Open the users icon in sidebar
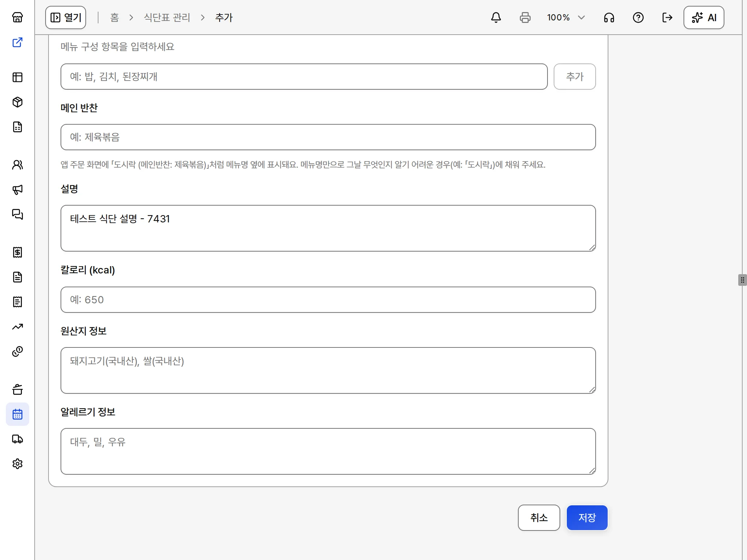Viewport: 747px width, 560px height. tap(18, 165)
